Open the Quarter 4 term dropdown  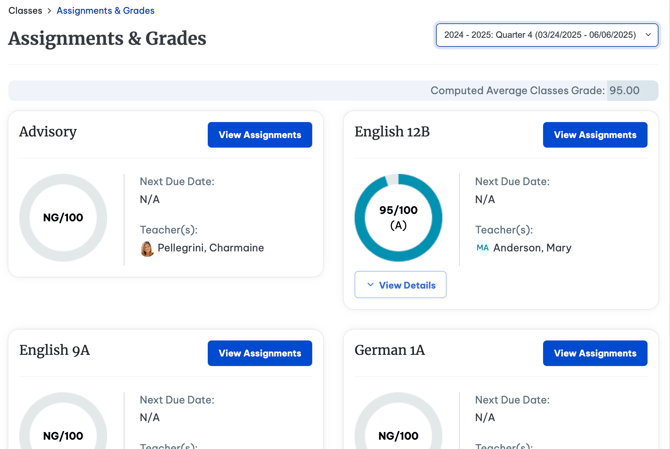click(547, 35)
